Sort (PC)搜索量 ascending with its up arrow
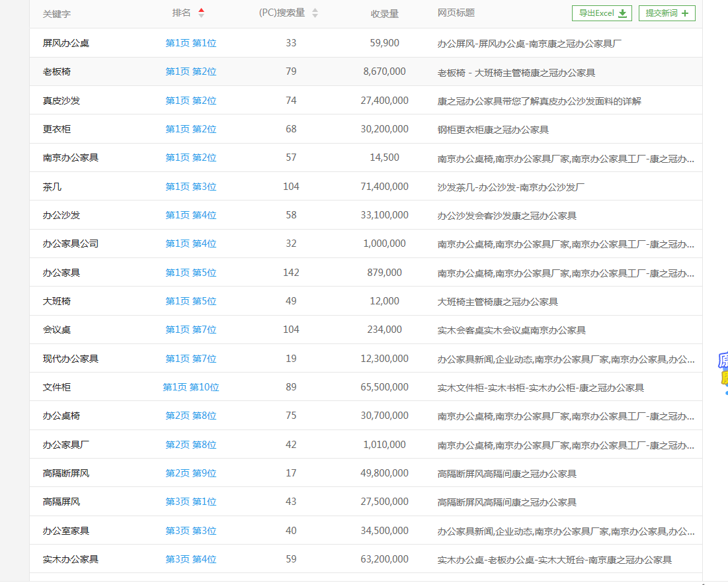This screenshot has width=728, height=585. pos(315,9)
